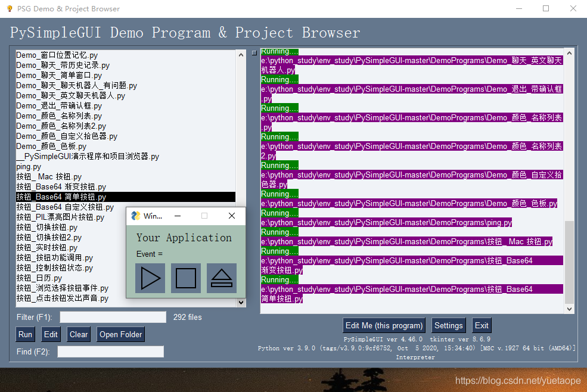This screenshot has width=587, height=392.
Task: Select 按钮_ Mac 按钮.py in file list
Action: [126, 176]
